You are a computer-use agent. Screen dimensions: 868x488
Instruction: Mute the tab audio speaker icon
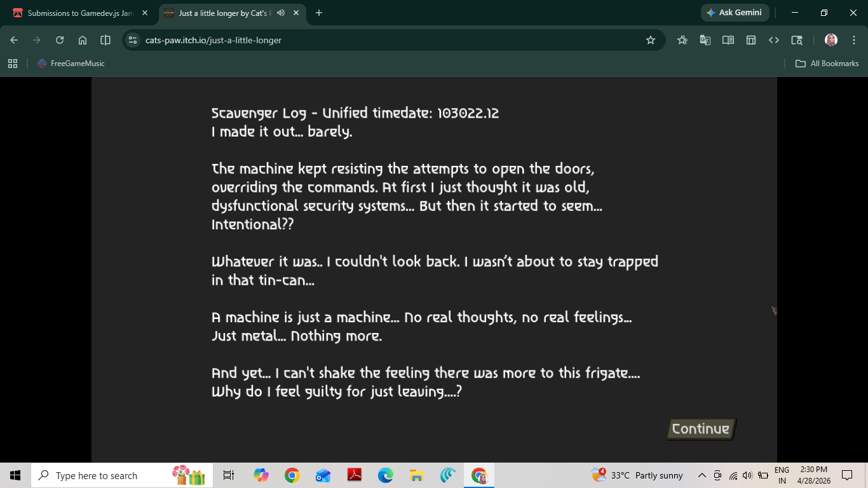pos(281,13)
